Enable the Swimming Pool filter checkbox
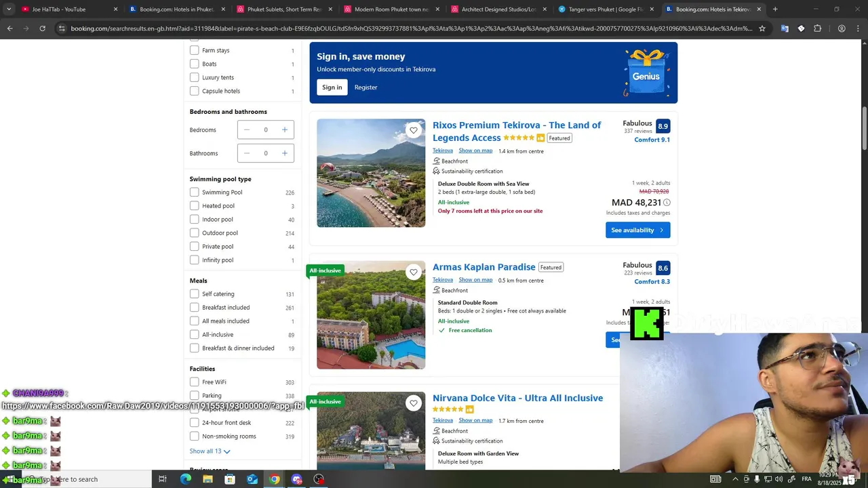Viewport: 868px width, 488px height. coord(195,192)
